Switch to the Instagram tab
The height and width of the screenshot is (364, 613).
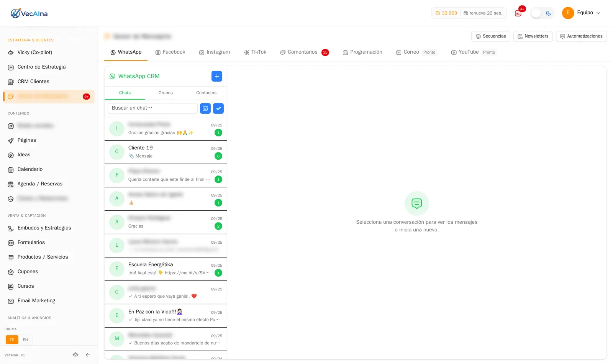coord(215,52)
